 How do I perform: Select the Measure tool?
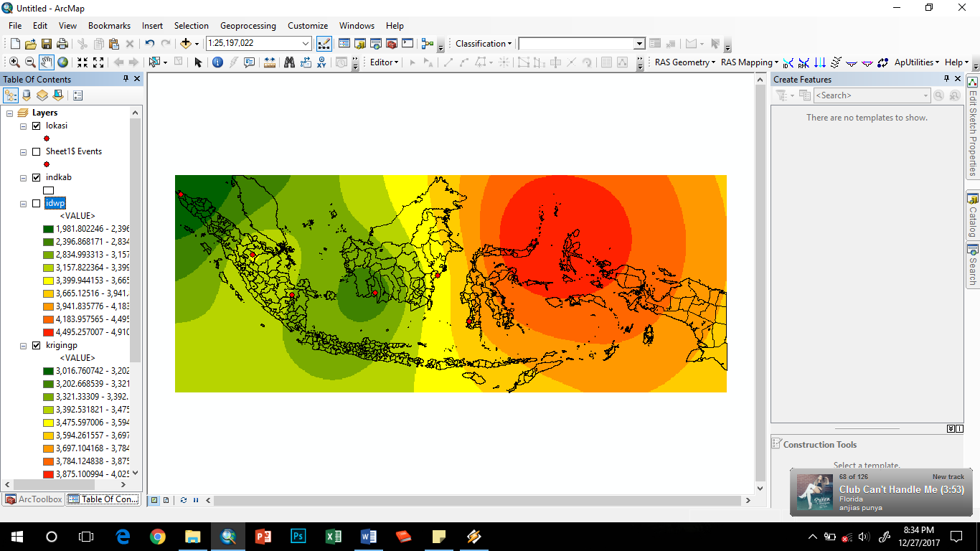pyautogui.click(x=270, y=62)
